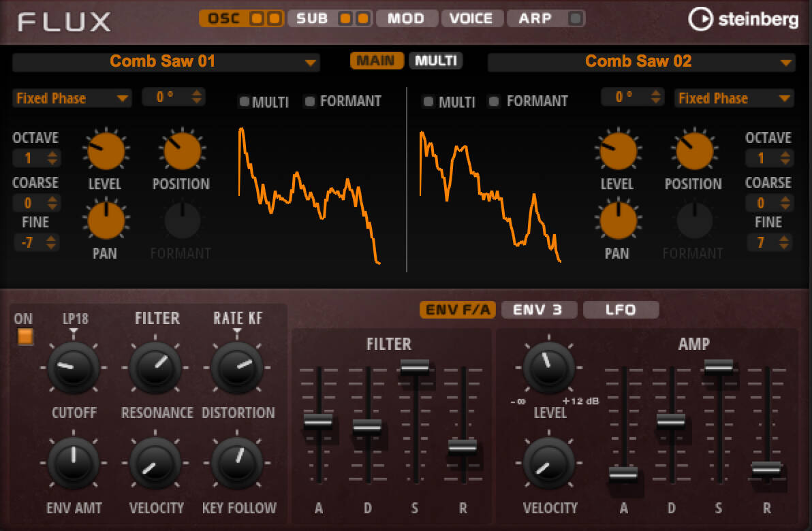
Task: Click the filter envelope Decay (D) fader
Action: point(367,426)
